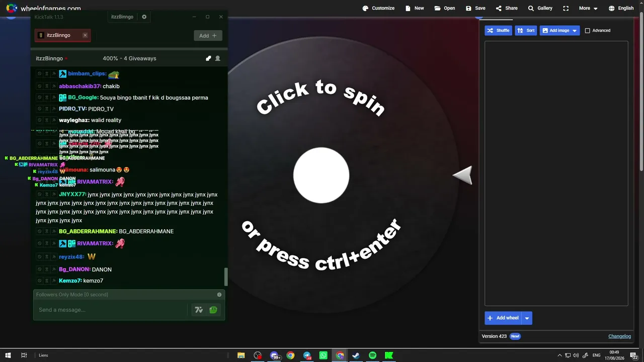Viewport: 644px width, 362px height.
Task: Open chatters user icon in chat header
Action: click(x=218, y=58)
